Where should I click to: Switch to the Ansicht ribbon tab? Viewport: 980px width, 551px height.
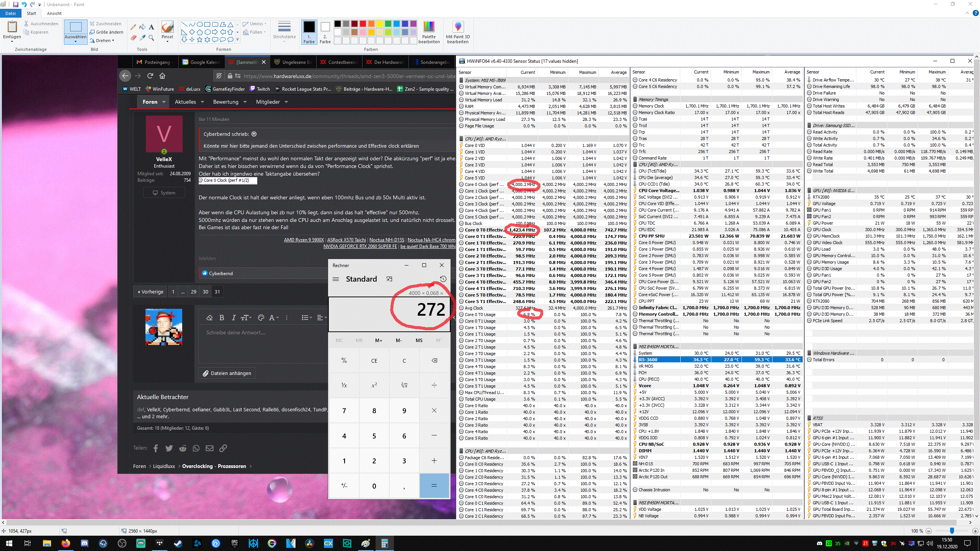54,13
